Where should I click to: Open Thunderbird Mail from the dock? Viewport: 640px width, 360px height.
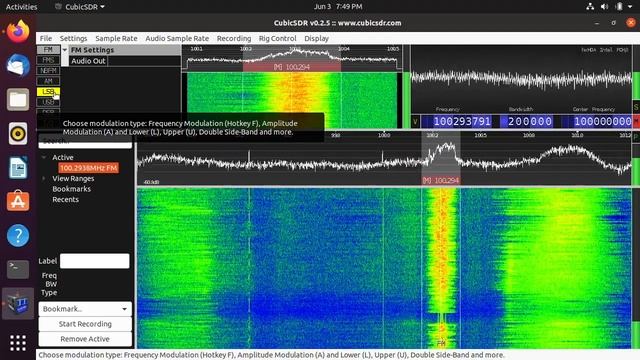pos(18,65)
